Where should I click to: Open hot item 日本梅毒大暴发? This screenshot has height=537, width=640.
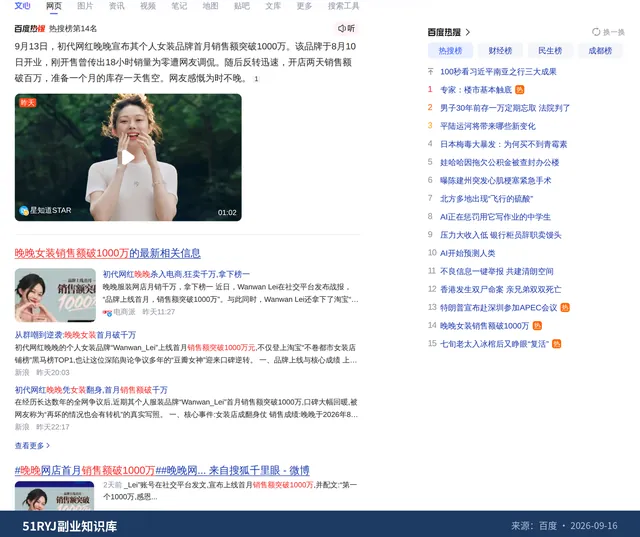(x=503, y=144)
